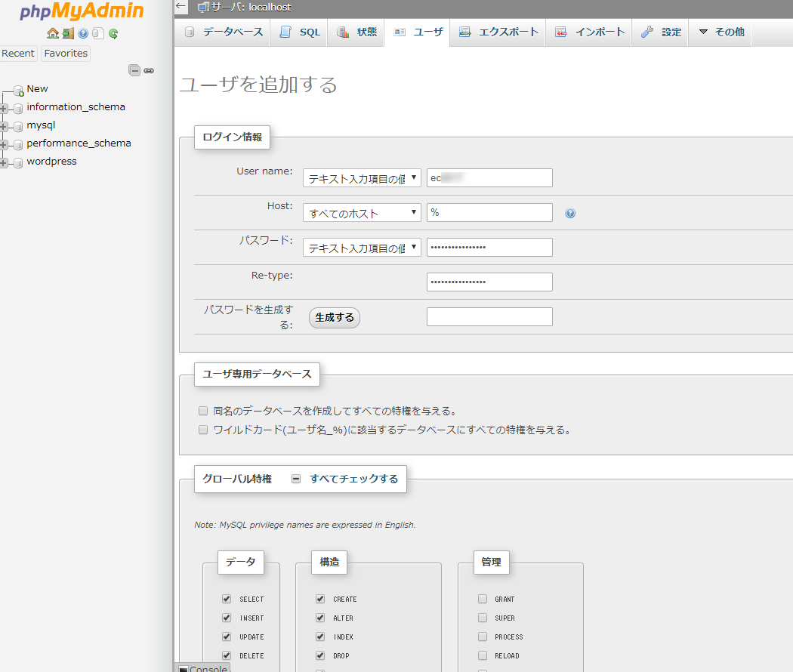793x672 pixels.
Task: Expand the wordpress database tree node
Action: (5, 162)
